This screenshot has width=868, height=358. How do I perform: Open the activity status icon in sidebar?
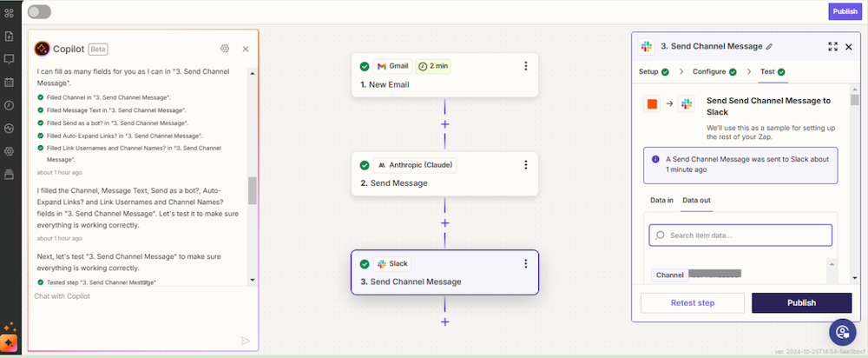point(9,128)
